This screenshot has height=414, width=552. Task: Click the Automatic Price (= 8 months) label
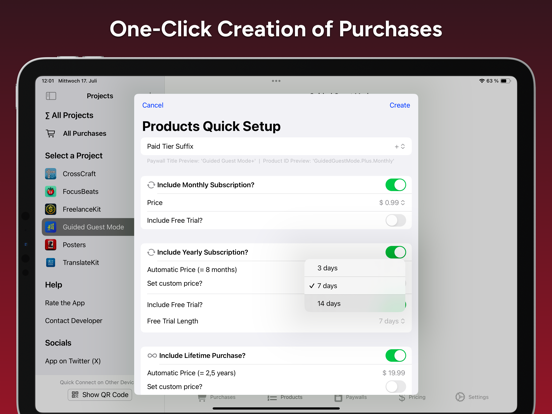point(192,270)
